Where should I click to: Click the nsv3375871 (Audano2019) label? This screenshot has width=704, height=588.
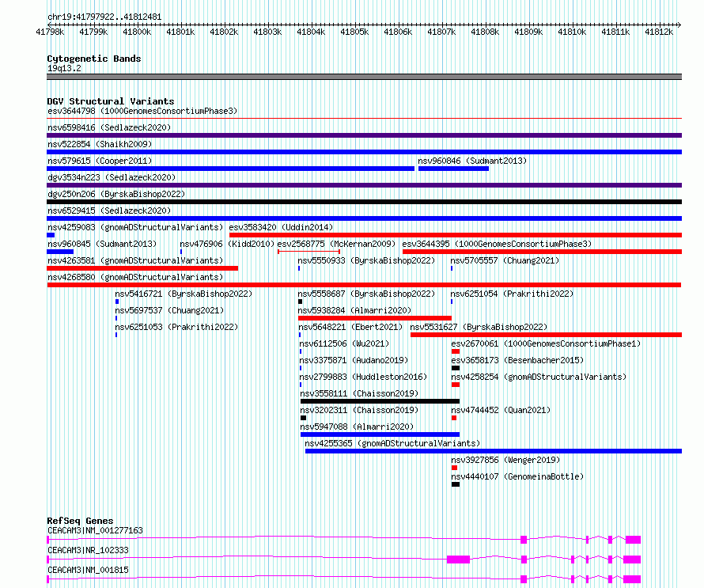(x=354, y=360)
